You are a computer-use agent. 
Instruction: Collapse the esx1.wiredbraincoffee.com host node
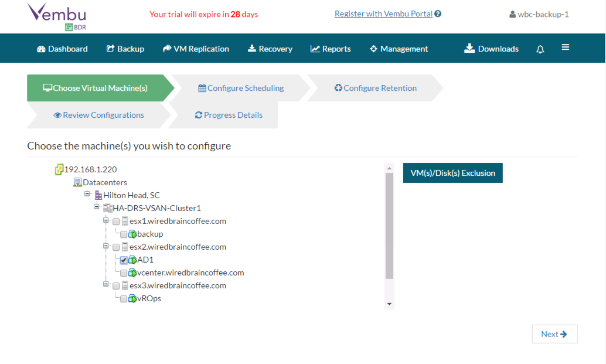[107, 220]
